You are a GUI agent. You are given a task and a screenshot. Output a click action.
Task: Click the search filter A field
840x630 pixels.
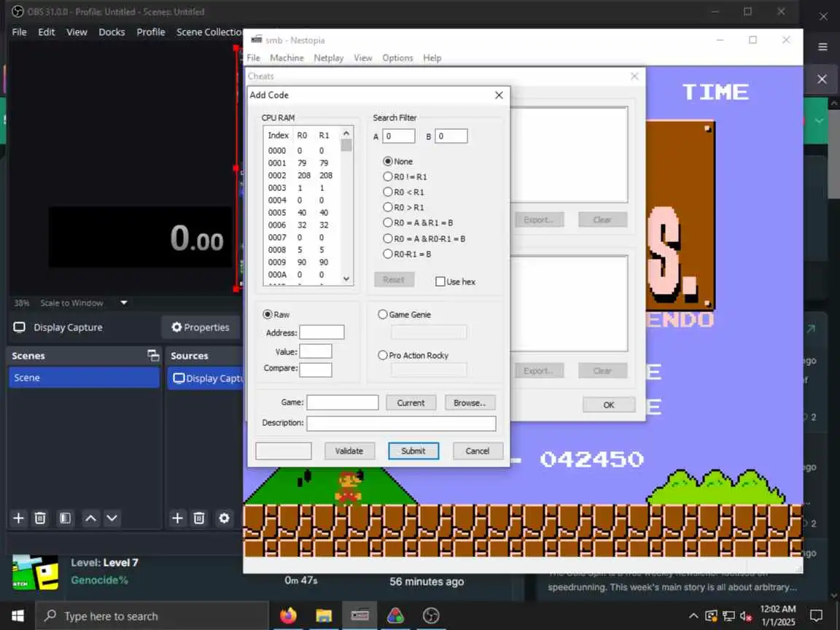[399, 136]
